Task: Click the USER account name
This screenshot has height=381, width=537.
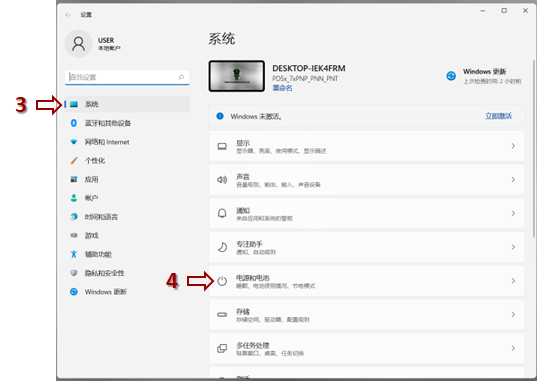Action: (106, 40)
